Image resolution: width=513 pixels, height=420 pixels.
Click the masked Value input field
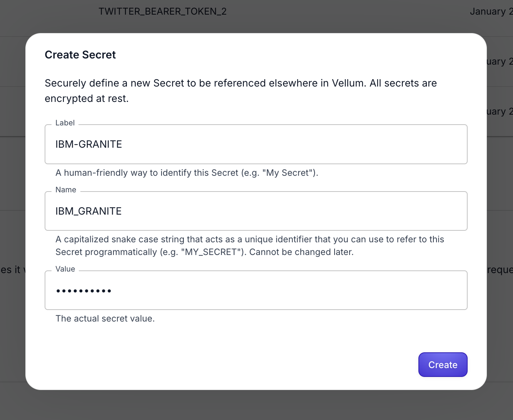256,290
